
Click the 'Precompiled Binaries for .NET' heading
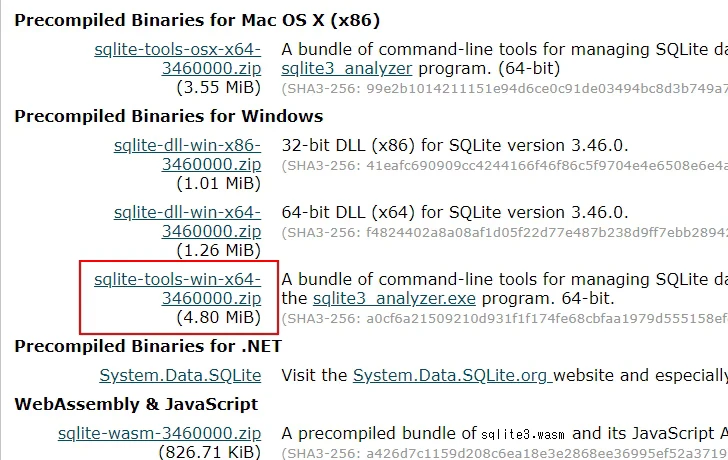pos(148,346)
